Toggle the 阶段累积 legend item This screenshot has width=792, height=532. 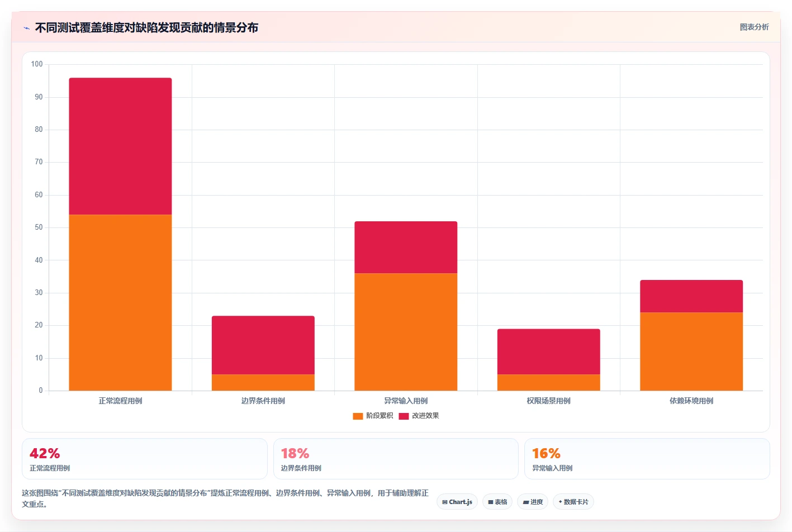tap(373, 416)
